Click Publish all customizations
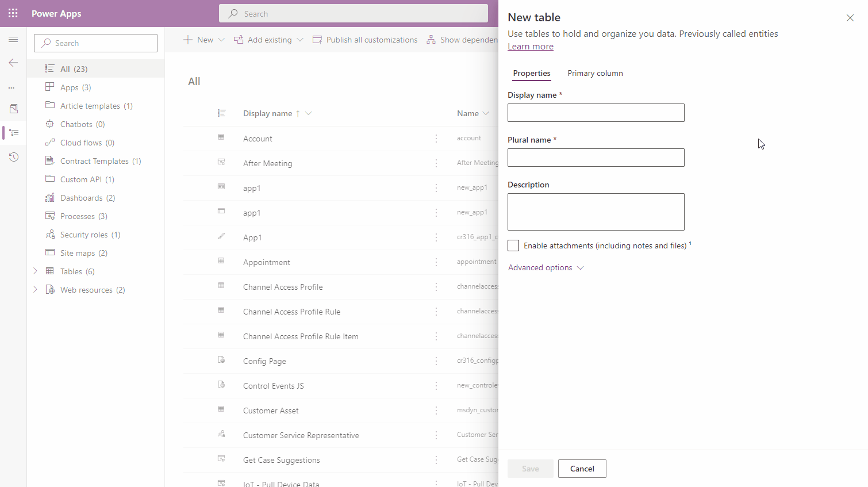 click(x=365, y=40)
